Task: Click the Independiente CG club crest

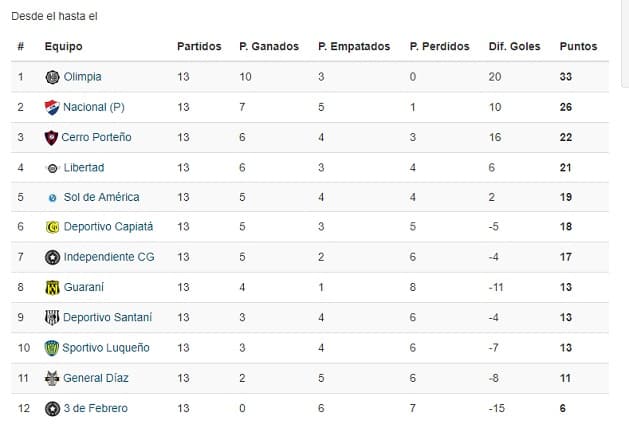Action: pyautogui.click(x=52, y=257)
